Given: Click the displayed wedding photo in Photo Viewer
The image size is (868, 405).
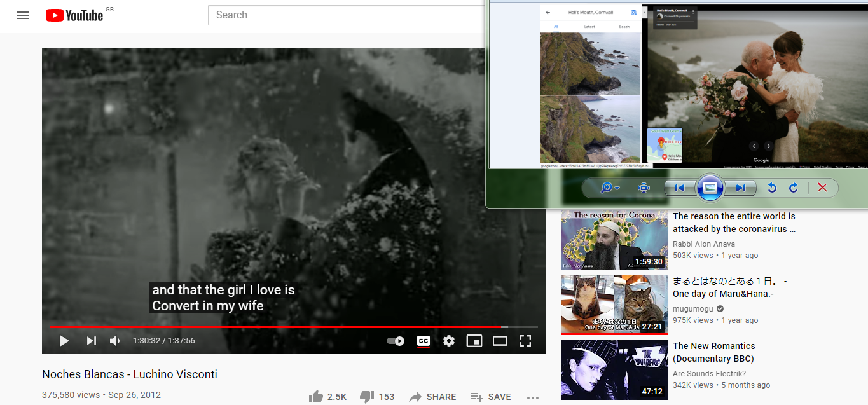Looking at the screenshot, I should pos(757,85).
